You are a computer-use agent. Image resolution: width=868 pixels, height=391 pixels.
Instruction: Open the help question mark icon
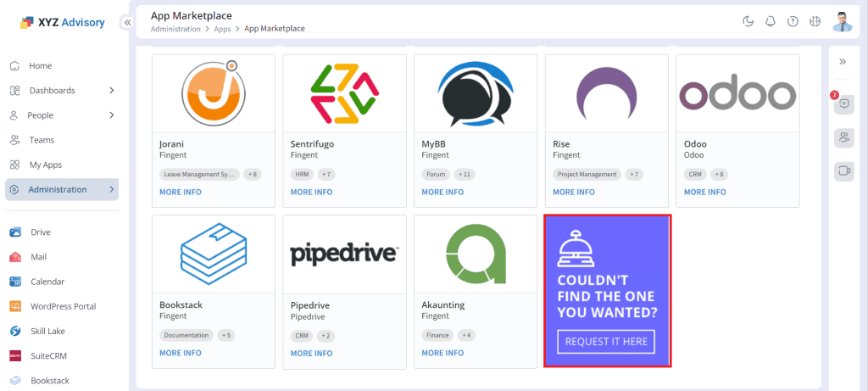click(x=793, y=21)
